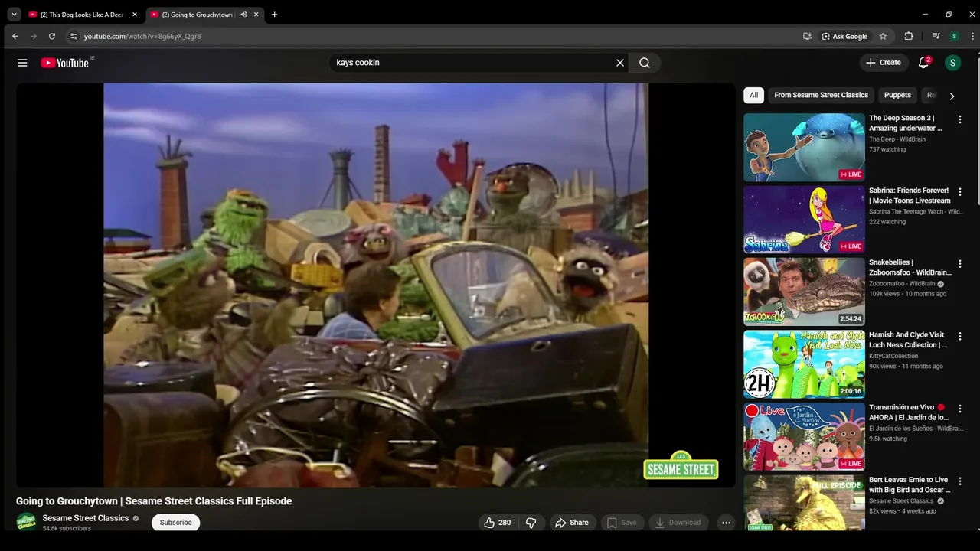Dislike the video with thumbs down

coord(531,523)
